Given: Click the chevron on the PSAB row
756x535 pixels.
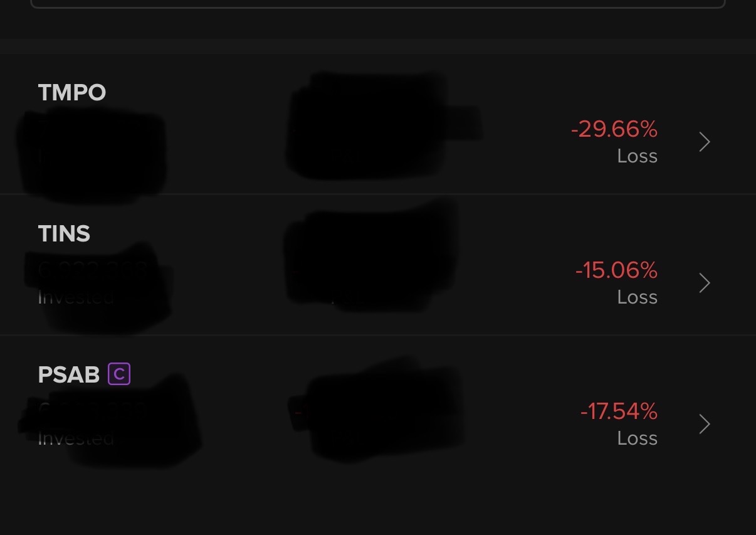Looking at the screenshot, I should 705,425.
